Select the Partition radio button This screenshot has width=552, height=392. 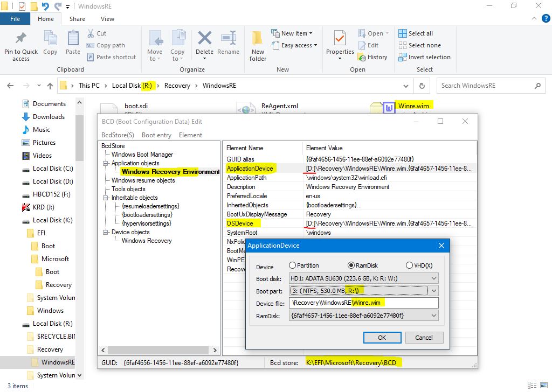coord(293,265)
